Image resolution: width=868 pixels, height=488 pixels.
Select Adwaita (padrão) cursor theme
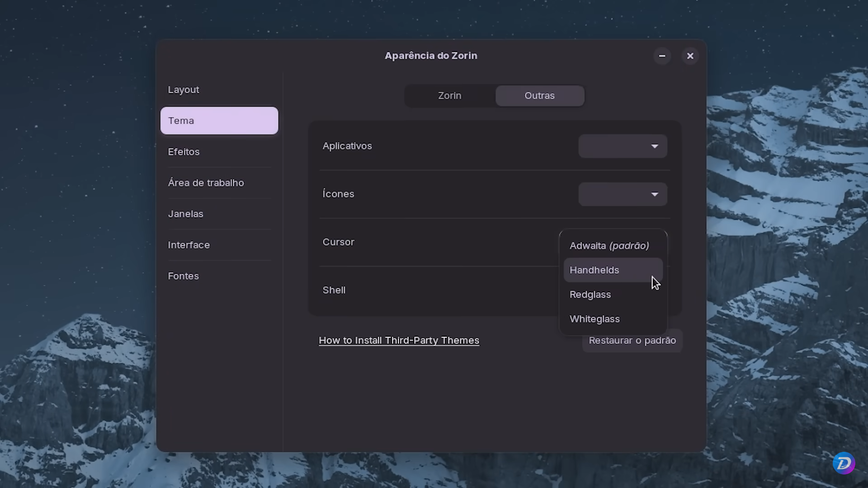pos(609,245)
